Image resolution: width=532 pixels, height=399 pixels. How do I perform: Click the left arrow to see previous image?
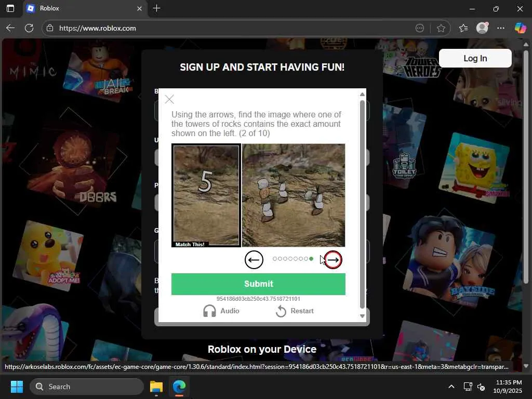[254, 260]
